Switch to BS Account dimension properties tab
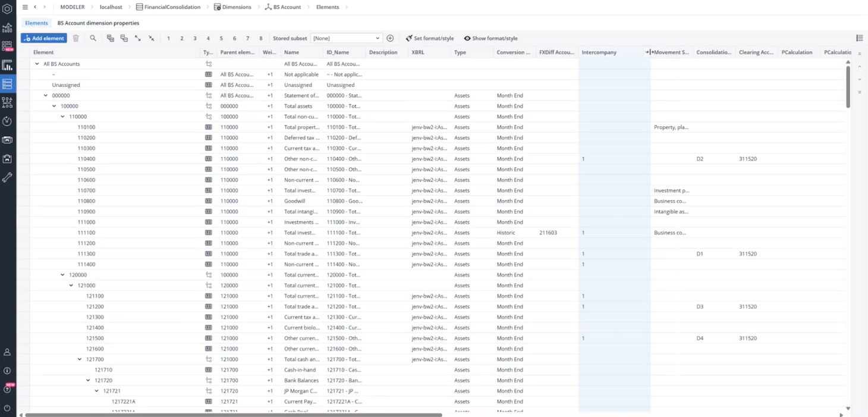The image size is (868, 417). coord(98,23)
